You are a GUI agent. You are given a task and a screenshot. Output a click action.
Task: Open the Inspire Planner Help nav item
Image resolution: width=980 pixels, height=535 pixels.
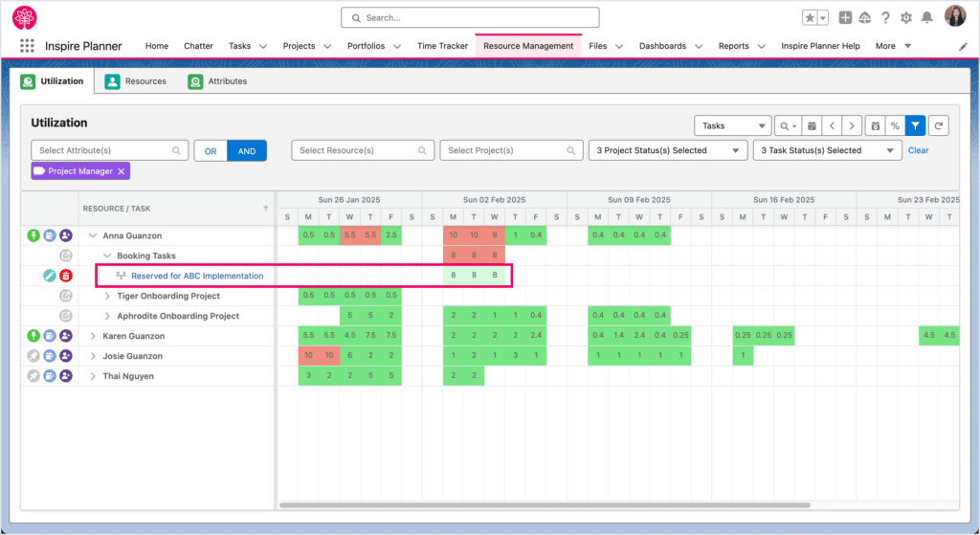(x=820, y=46)
